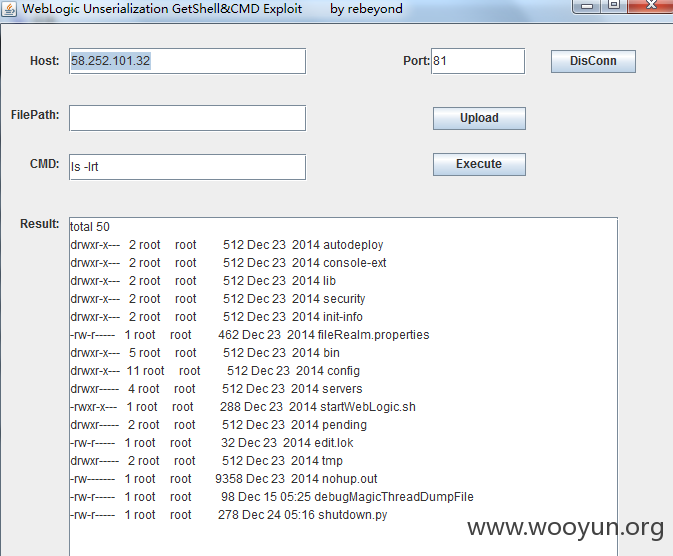Click the tmp directory line
This screenshot has width=673, height=556.
206,461
